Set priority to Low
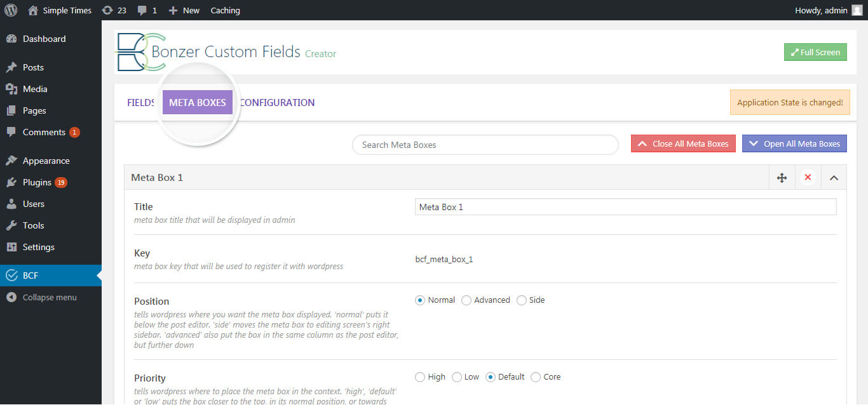This screenshot has height=405, width=868. 457,377
